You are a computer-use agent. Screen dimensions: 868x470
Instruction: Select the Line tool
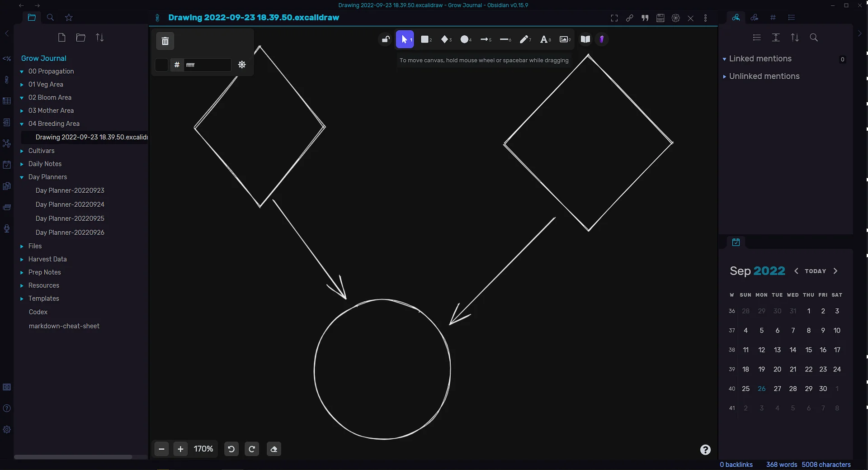[505, 39]
